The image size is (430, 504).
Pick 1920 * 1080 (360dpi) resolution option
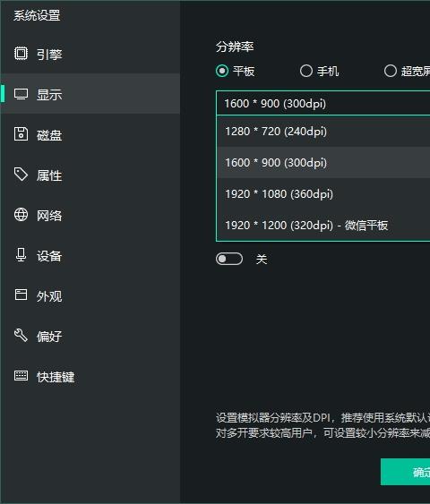point(323,194)
